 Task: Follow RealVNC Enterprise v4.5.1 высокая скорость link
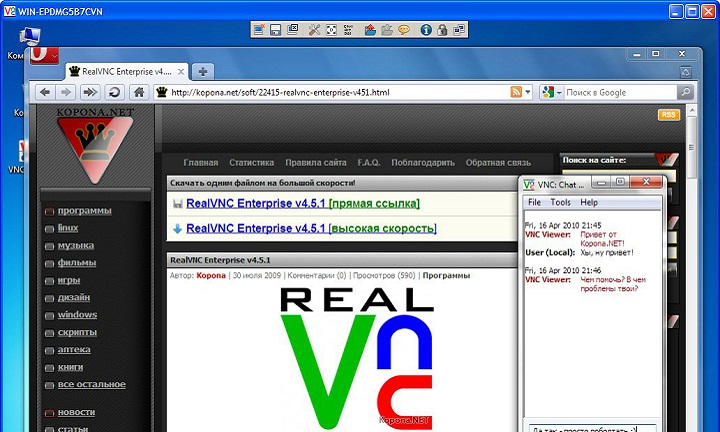(x=311, y=228)
